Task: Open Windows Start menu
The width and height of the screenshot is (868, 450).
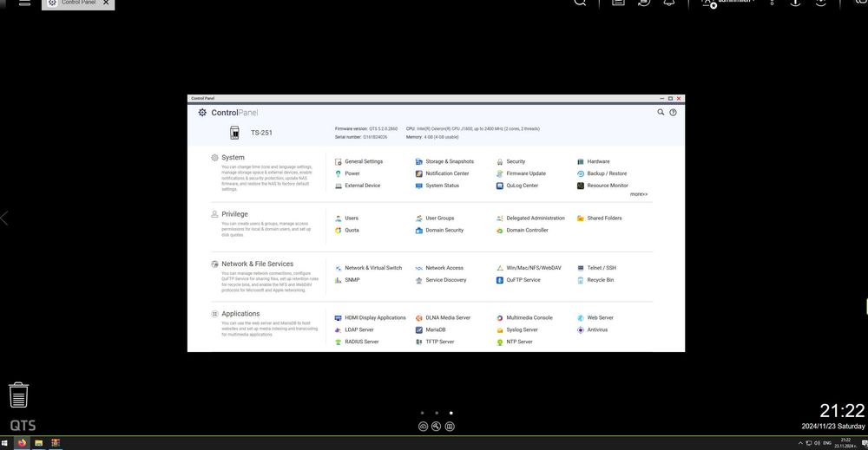Action: (4, 443)
